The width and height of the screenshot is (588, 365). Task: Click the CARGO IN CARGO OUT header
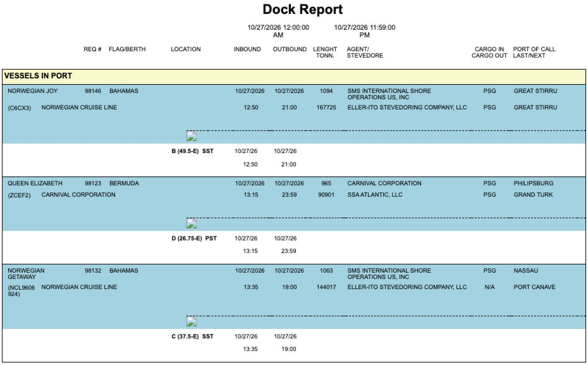(x=489, y=52)
